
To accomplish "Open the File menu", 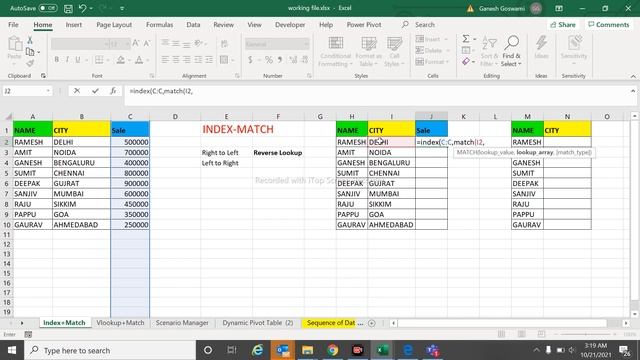I will tap(13, 24).
